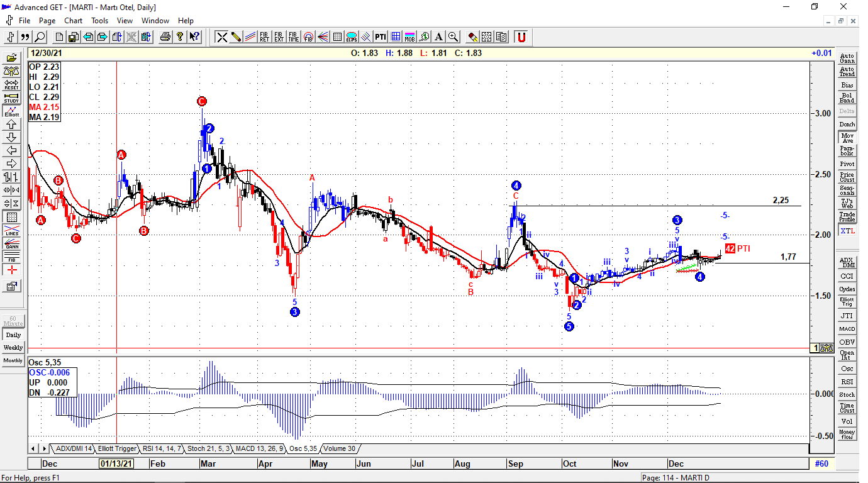The width and height of the screenshot is (868, 483).
Task: Click the yellow question mark help icon
Action: (180, 36)
